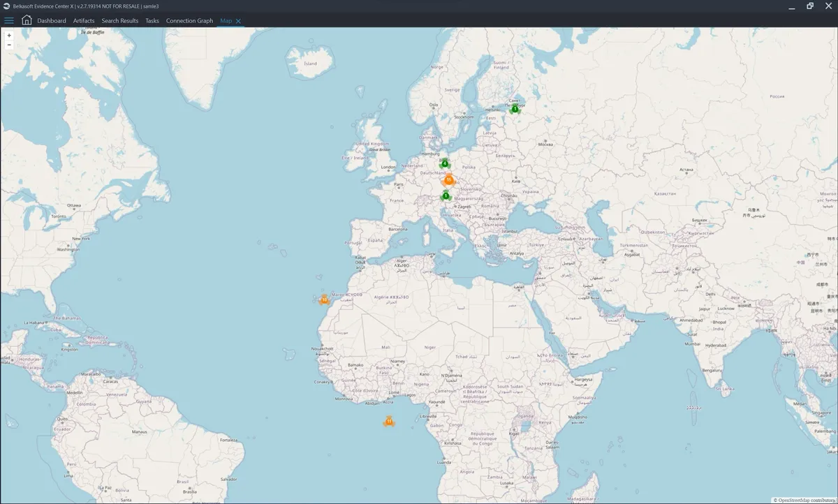Viewport: 838px width, 504px height.
Task: Zoom in using the plus button on the map
Action: click(x=10, y=36)
